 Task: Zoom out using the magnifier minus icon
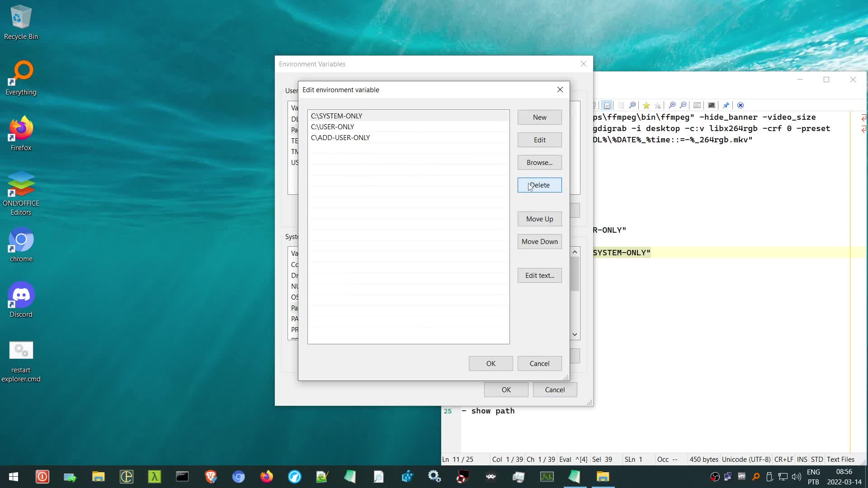point(683,105)
